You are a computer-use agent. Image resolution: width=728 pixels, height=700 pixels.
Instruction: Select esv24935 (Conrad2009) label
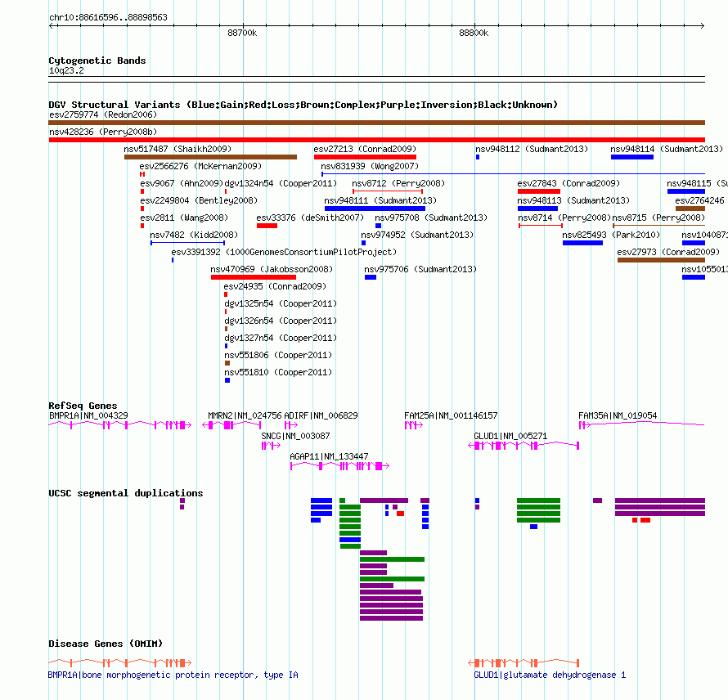275,286
